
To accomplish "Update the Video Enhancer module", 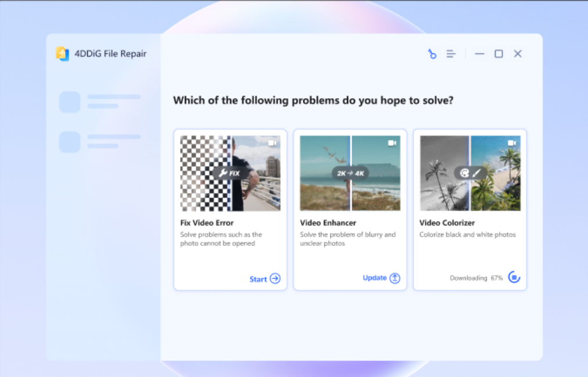I will click(x=381, y=278).
